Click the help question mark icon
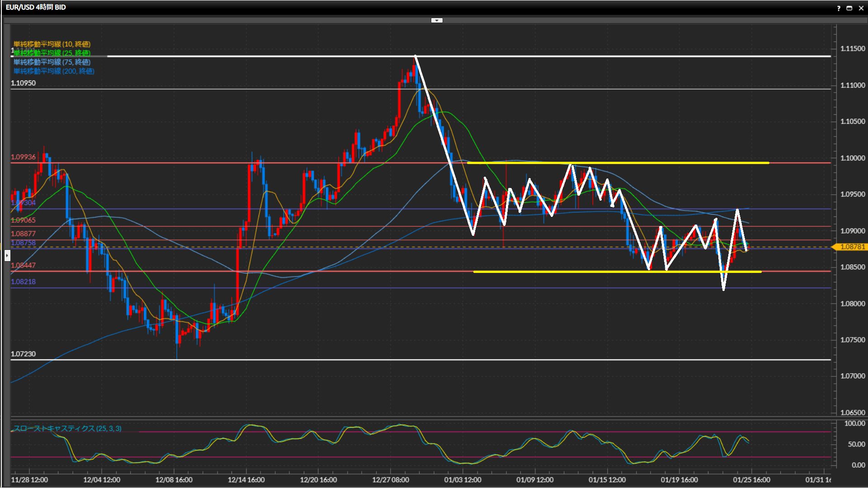The image size is (868, 488). [x=839, y=8]
